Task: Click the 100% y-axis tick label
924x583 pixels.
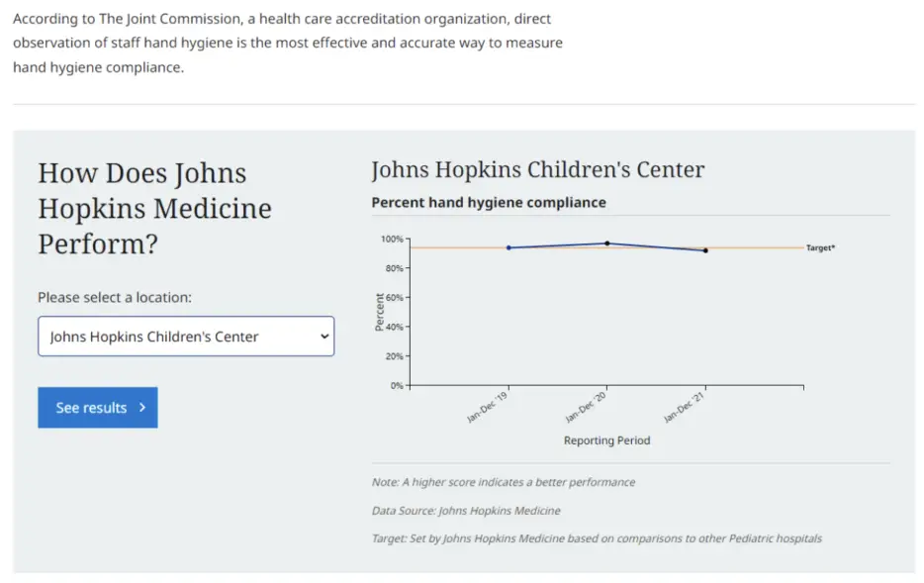Action: click(x=392, y=240)
